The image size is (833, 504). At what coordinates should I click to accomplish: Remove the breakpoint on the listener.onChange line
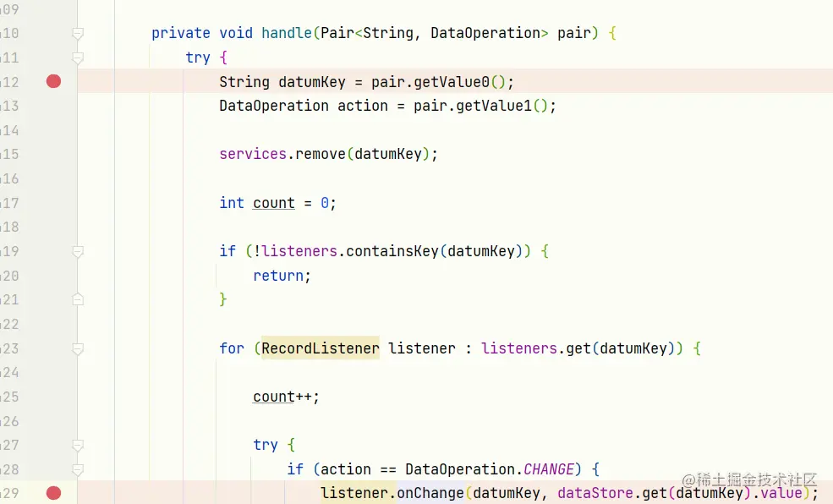coord(53,493)
